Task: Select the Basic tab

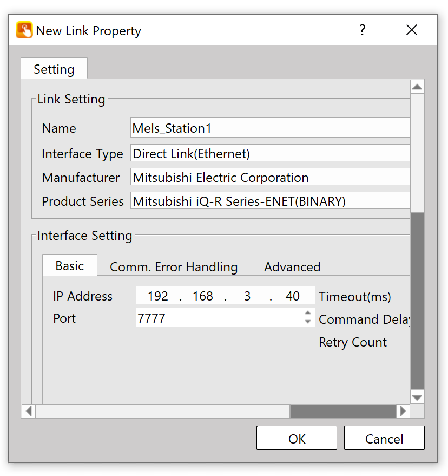Action: (x=70, y=266)
